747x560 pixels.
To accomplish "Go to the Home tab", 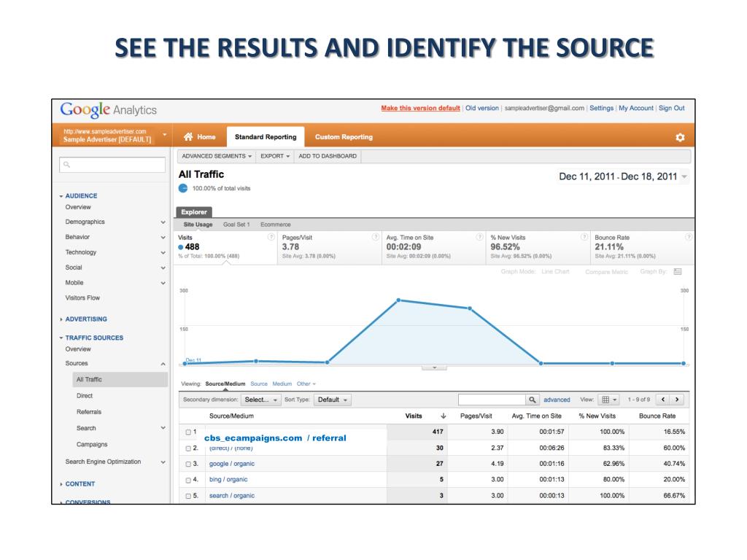I will (x=200, y=137).
